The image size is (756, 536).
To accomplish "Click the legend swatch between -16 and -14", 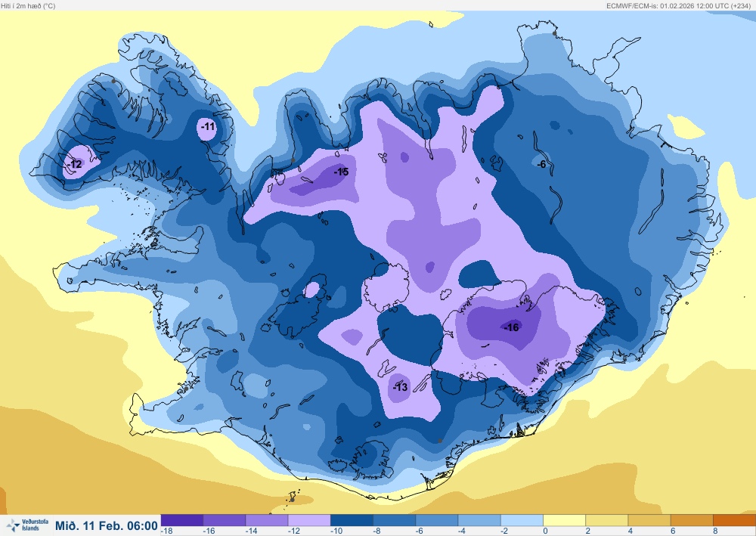I will click(225, 520).
